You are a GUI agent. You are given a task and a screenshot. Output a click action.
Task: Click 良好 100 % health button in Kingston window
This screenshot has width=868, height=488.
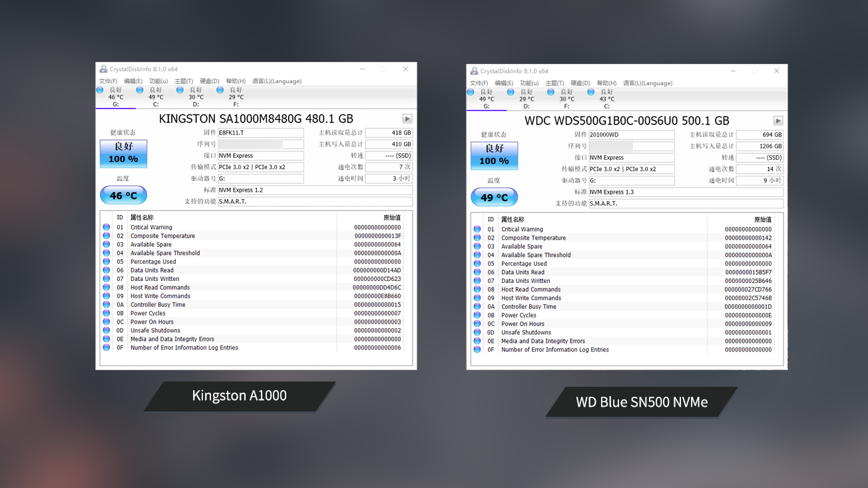(123, 154)
